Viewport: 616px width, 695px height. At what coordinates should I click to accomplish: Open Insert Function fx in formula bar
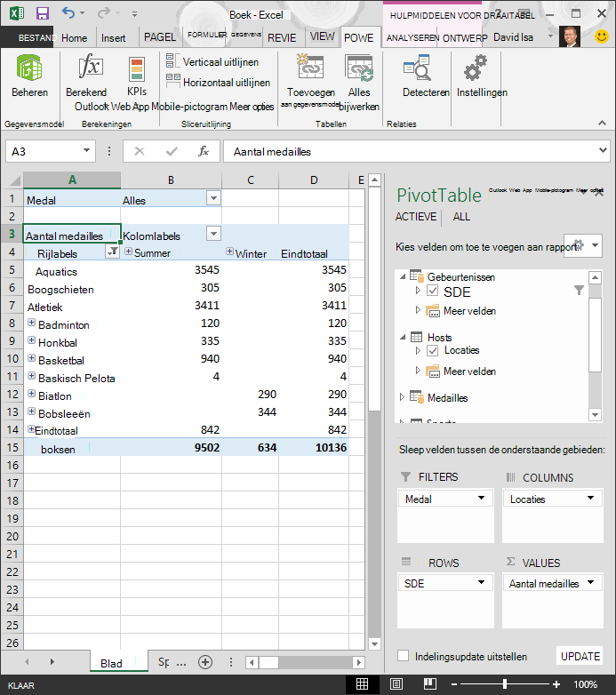tap(204, 152)
